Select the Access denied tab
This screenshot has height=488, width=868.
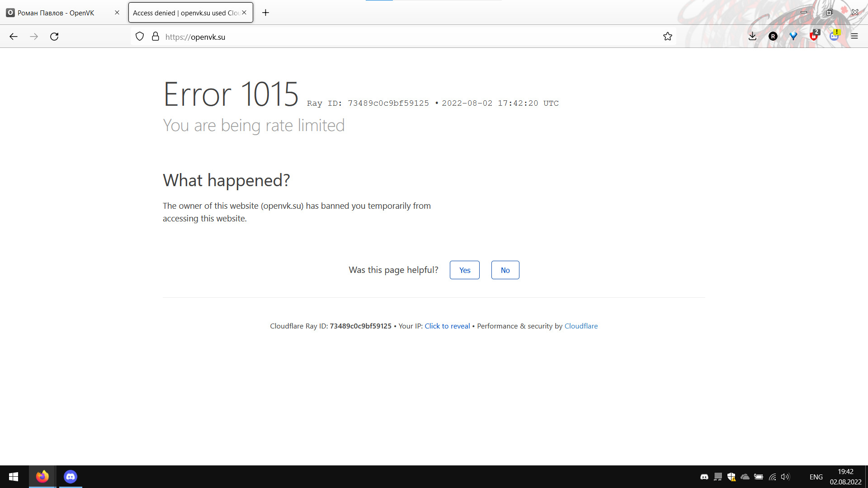(185, 13)
